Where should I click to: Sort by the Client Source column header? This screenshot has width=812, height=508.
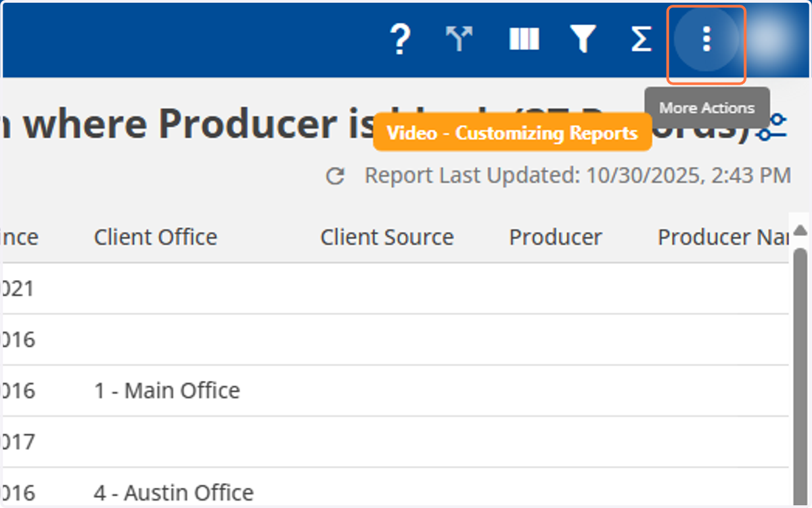tap(387, 237)
